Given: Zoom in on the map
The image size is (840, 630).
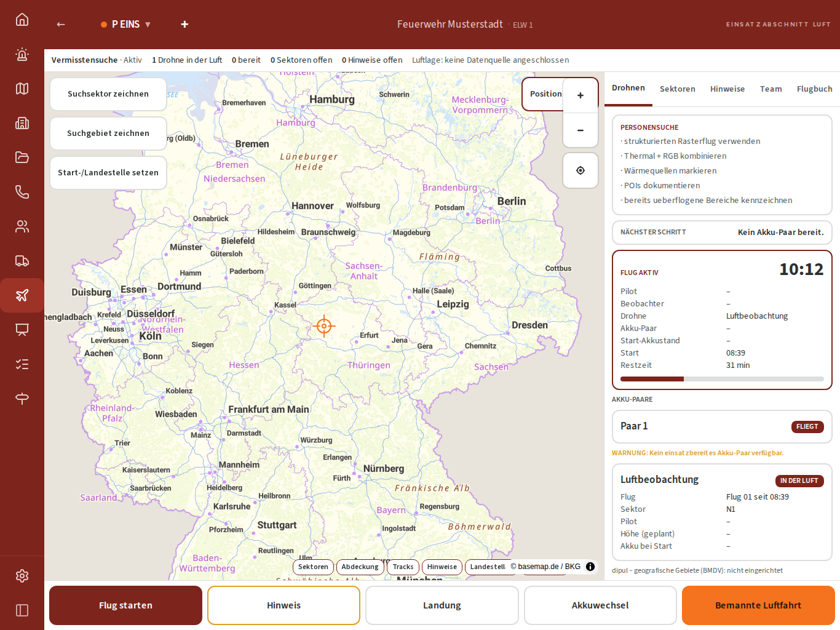Looking at the screenshot, I should 580,95.
